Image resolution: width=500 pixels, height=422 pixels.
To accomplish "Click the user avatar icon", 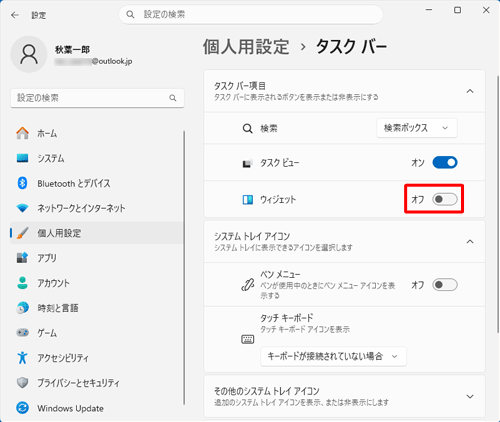I will pos(29,55).
